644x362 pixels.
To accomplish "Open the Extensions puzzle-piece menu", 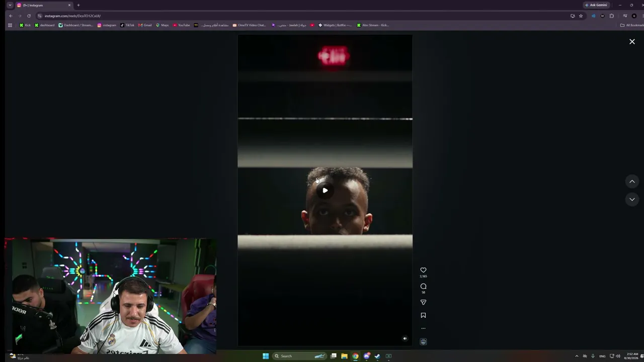I will click(x=612, y=16).
